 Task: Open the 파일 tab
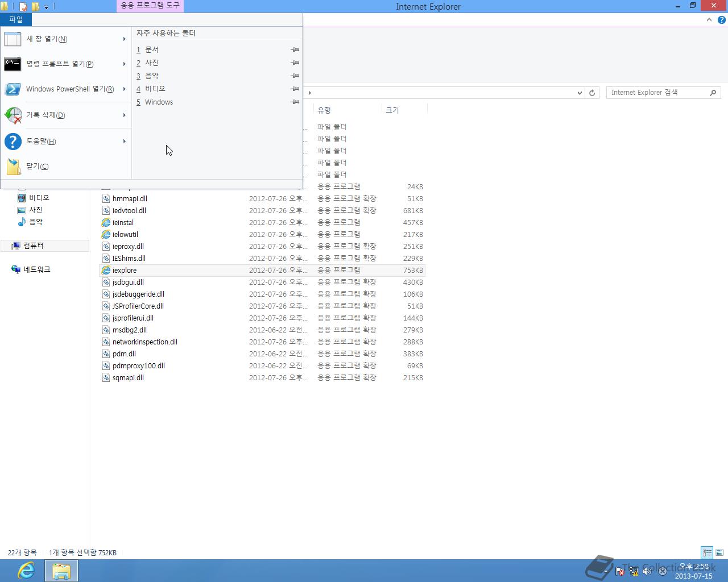click(x=16, y=19)
